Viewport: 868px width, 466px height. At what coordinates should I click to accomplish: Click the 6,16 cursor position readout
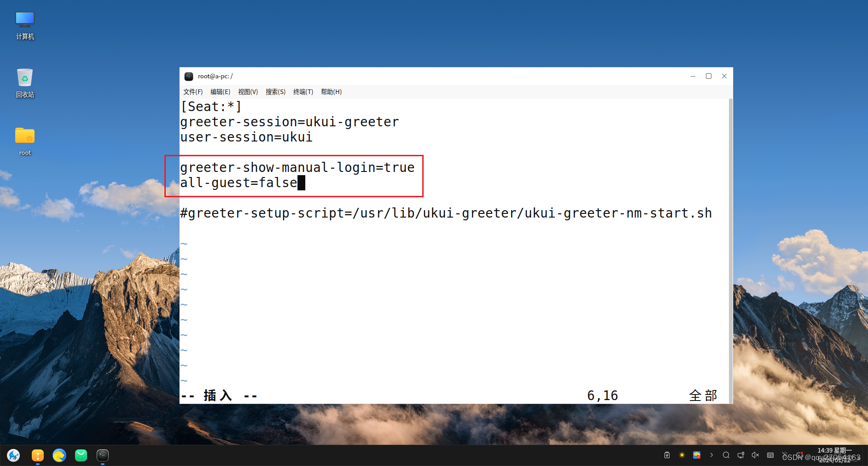point(602,395)
